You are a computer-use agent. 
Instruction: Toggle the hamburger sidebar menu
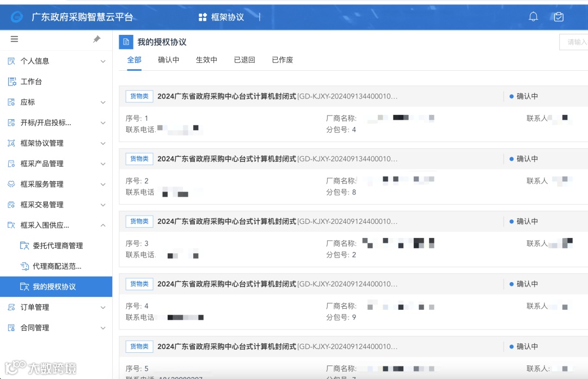coord(14,39)
